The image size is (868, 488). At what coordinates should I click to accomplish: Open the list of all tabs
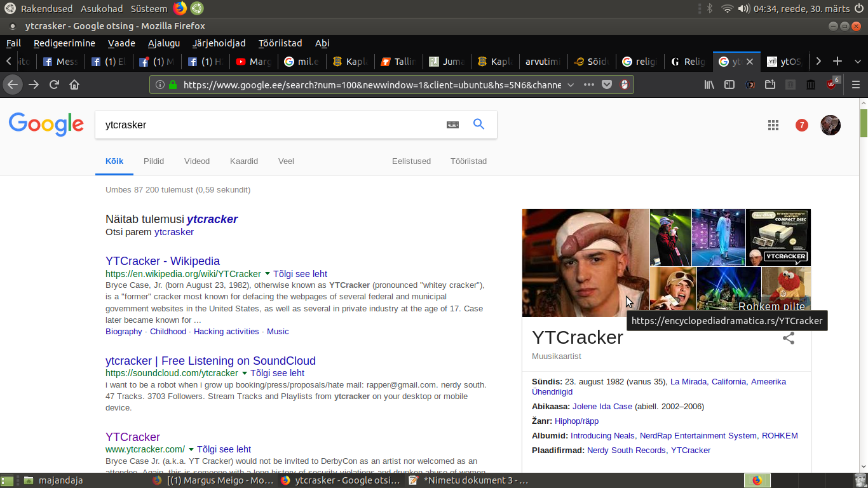857,61
